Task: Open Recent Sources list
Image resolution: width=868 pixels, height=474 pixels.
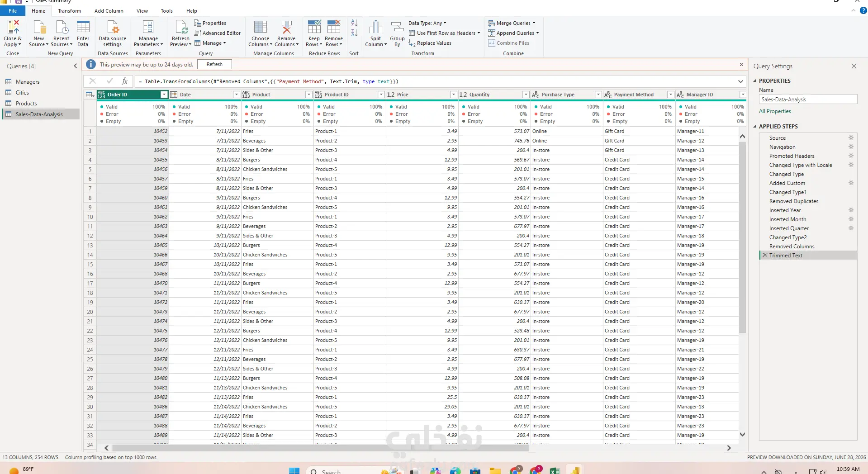Action: pos(62,33)
